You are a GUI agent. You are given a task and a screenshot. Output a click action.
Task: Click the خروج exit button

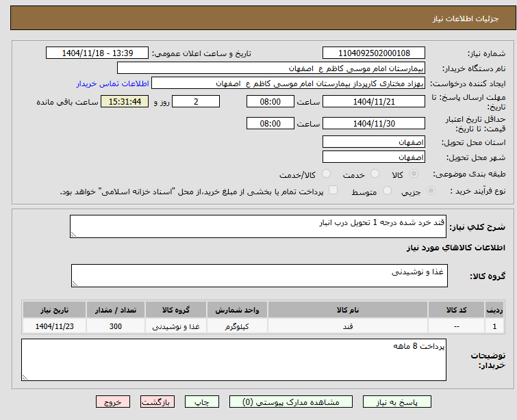click(113, 402)
